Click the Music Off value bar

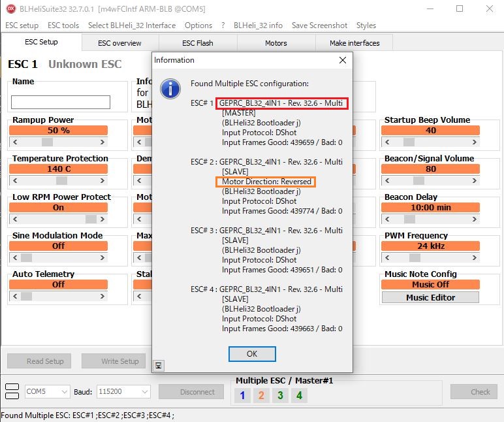[430, 285]
